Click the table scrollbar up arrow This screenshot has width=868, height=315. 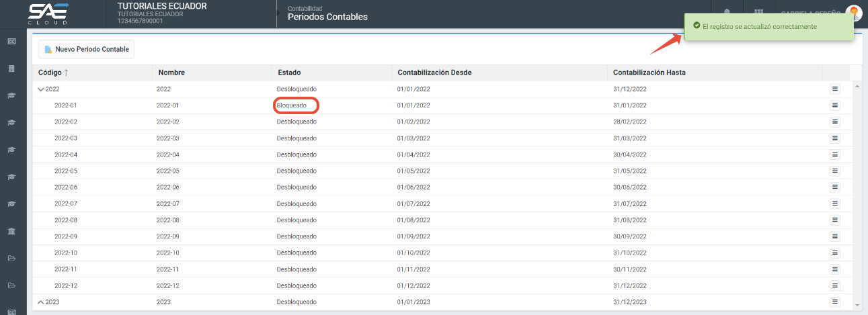pos(857,87)
